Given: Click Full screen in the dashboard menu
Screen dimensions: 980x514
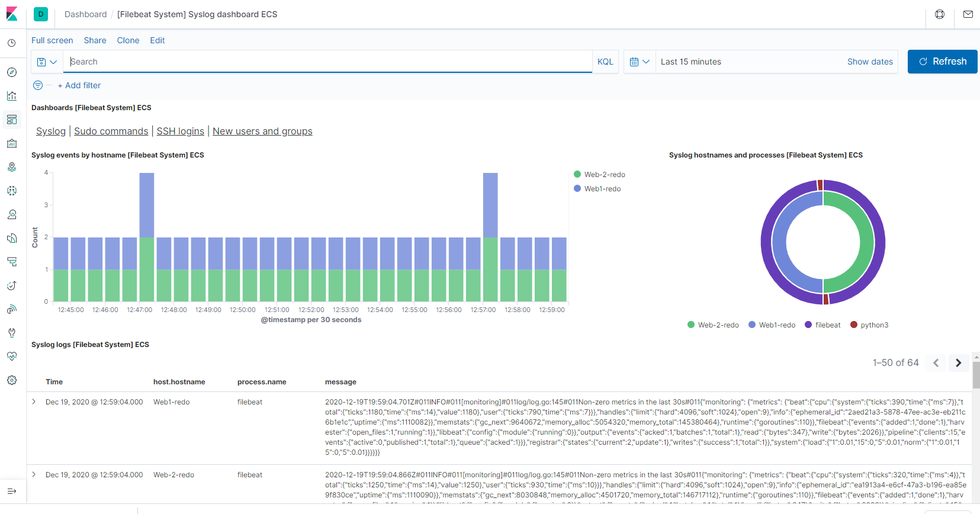Looking at the screenshot, I should coord(52,40).
